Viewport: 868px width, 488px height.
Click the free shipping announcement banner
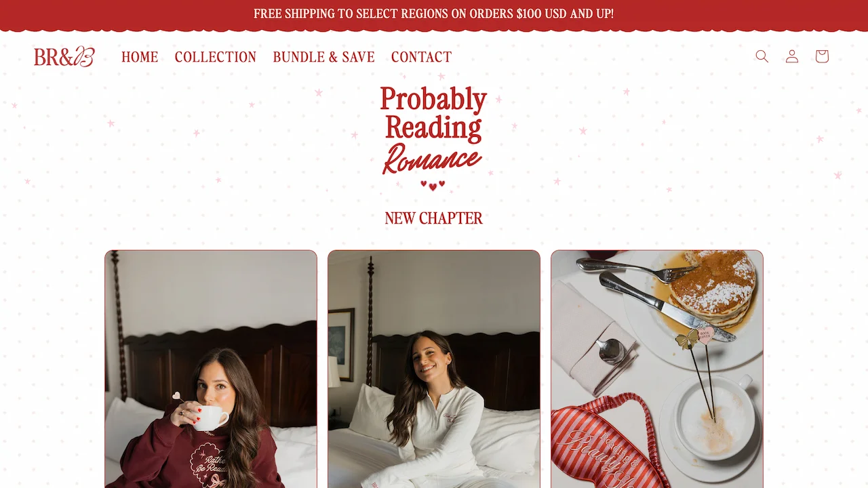pyautogui.click(x=434, y=14)
